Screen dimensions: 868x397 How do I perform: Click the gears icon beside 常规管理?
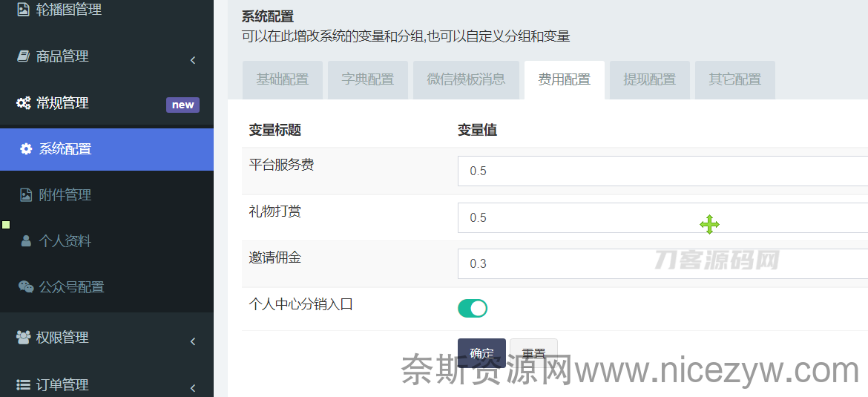pos(23,103)
